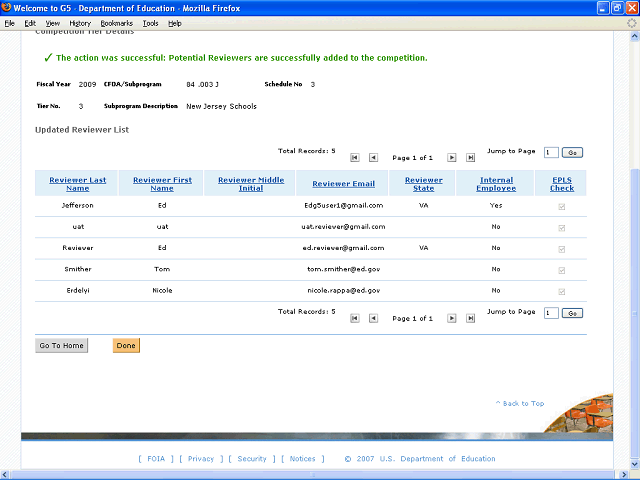Click the Back to Top link
This screenshot has height=480, width=640.
pyautogui.click(x=520, y=404)
